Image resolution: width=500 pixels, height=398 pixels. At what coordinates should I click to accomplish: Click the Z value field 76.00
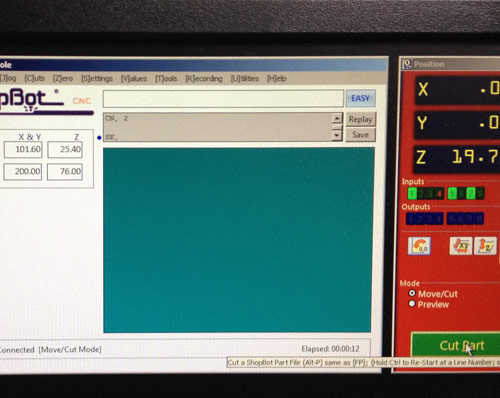click(65, 172)
